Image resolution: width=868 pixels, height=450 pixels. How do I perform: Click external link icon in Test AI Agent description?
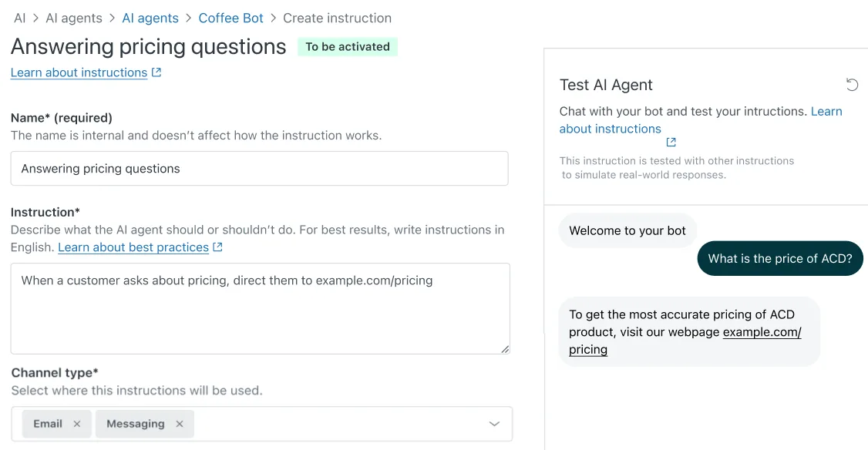(670, 143)
